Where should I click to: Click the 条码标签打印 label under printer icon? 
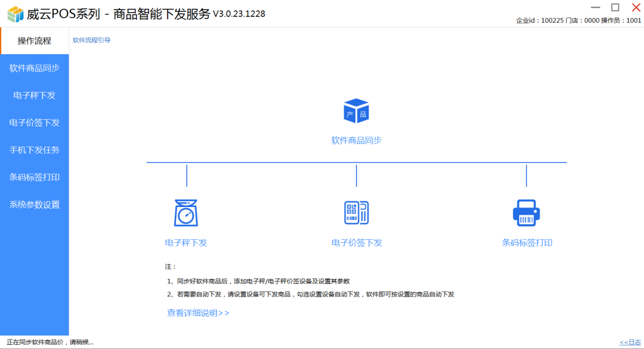(527, 243)
